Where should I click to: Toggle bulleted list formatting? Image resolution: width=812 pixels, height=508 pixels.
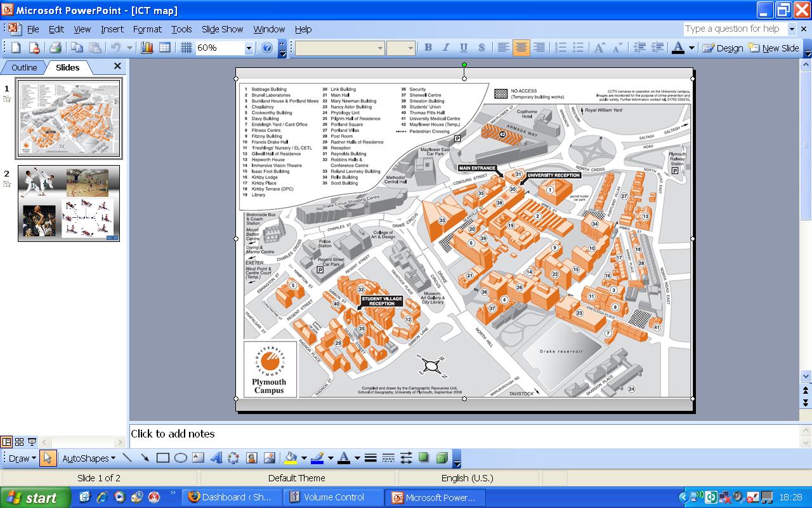(579, 48)
